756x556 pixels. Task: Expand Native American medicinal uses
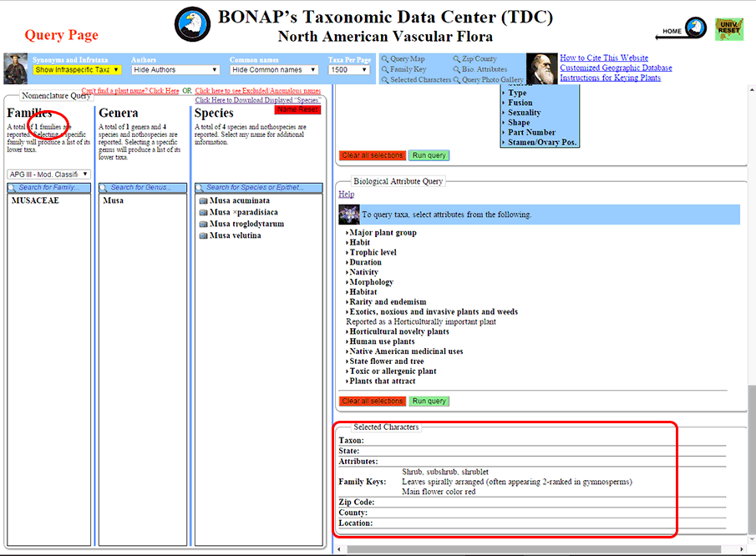[x=404, y=351]
